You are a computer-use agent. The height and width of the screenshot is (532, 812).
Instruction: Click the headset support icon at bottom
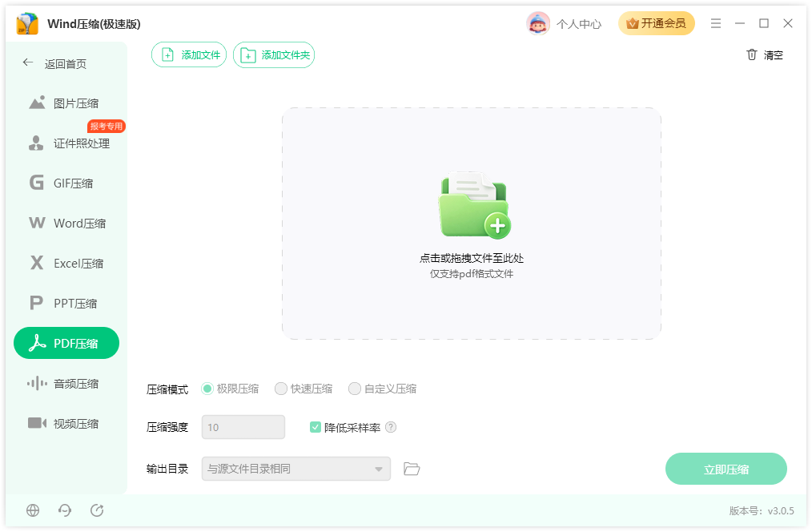65,510
